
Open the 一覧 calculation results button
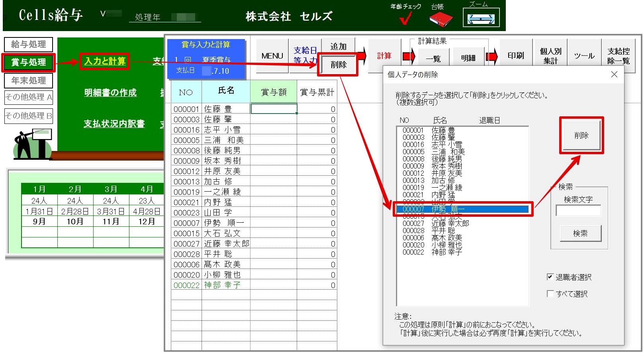[x=433, y=59]
